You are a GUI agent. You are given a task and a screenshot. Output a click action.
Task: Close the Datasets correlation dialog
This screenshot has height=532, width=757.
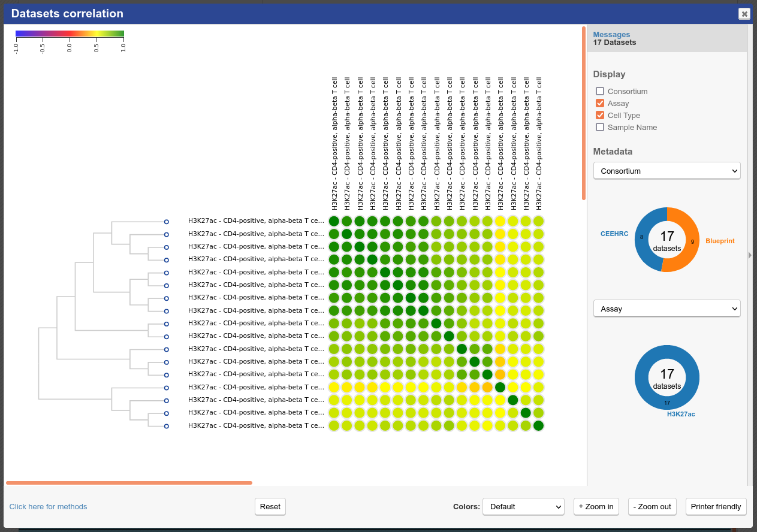pyautogui.click(x=744, y=14)
